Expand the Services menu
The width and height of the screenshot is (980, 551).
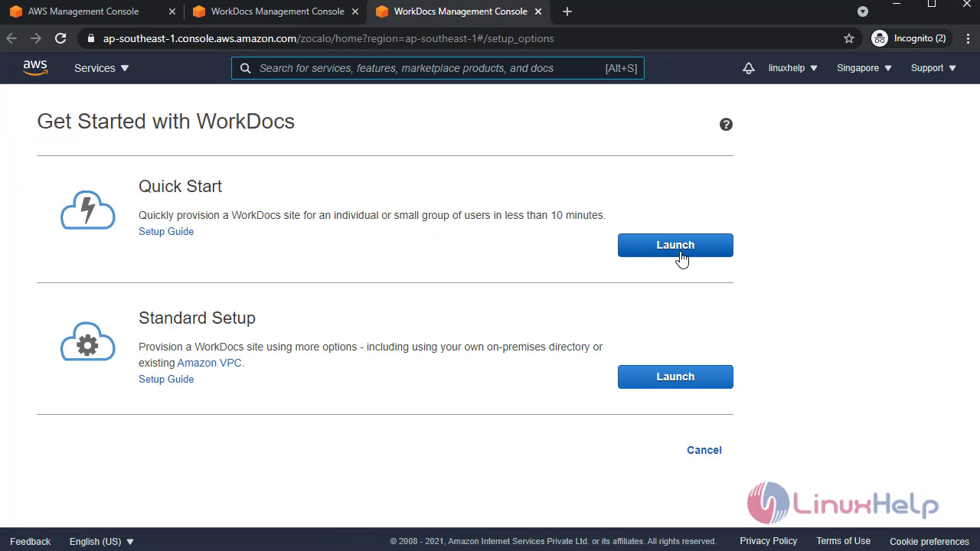click(x=102, y=68)
